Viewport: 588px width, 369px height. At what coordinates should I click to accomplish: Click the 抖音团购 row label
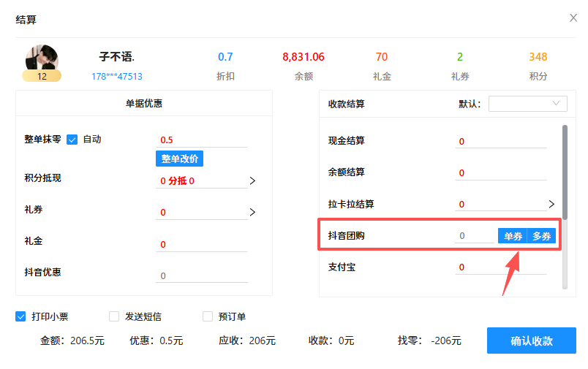[346, 236]
